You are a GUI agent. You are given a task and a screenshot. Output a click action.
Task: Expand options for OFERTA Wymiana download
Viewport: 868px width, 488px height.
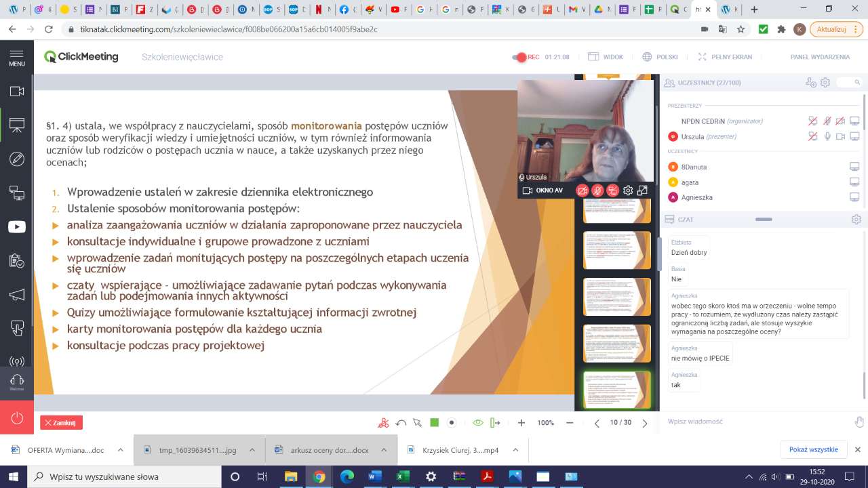[120, 449]
